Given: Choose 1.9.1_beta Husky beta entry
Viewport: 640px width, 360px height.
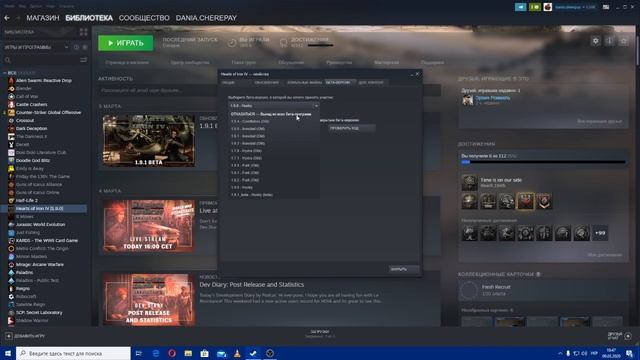Looking at the screenshot, I should 252,195.
